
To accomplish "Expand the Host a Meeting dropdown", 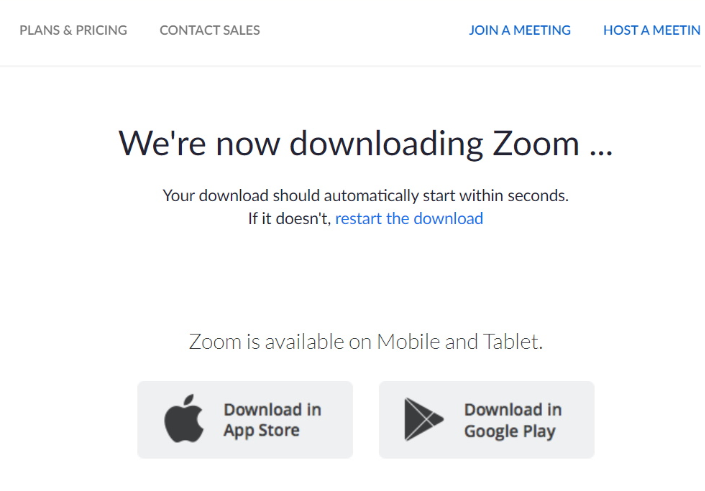I will (x=654, y=30).
